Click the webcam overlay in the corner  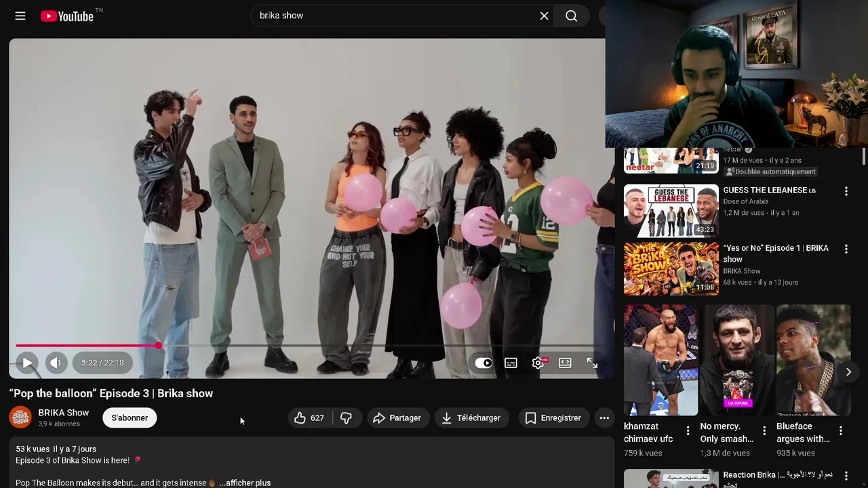736,74
